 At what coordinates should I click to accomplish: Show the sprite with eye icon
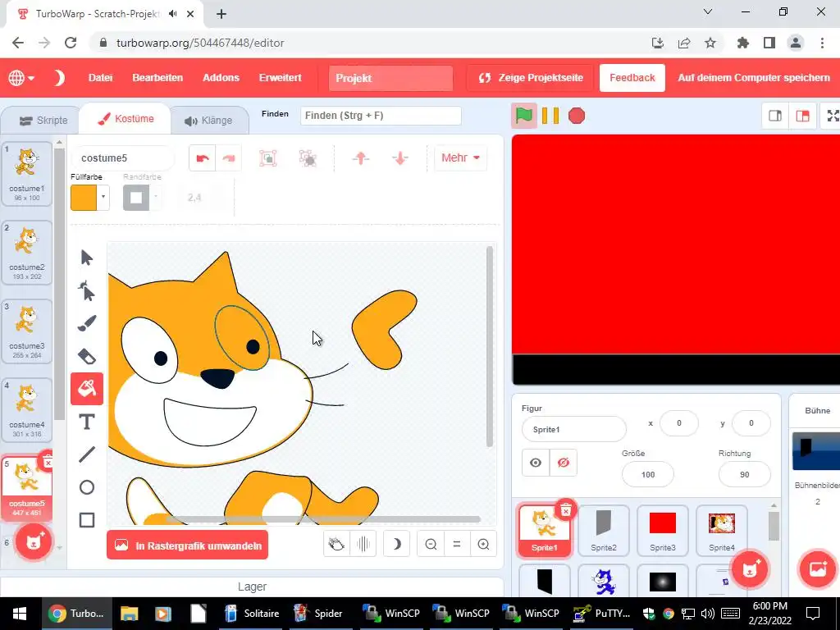click(x=536, y=463)
